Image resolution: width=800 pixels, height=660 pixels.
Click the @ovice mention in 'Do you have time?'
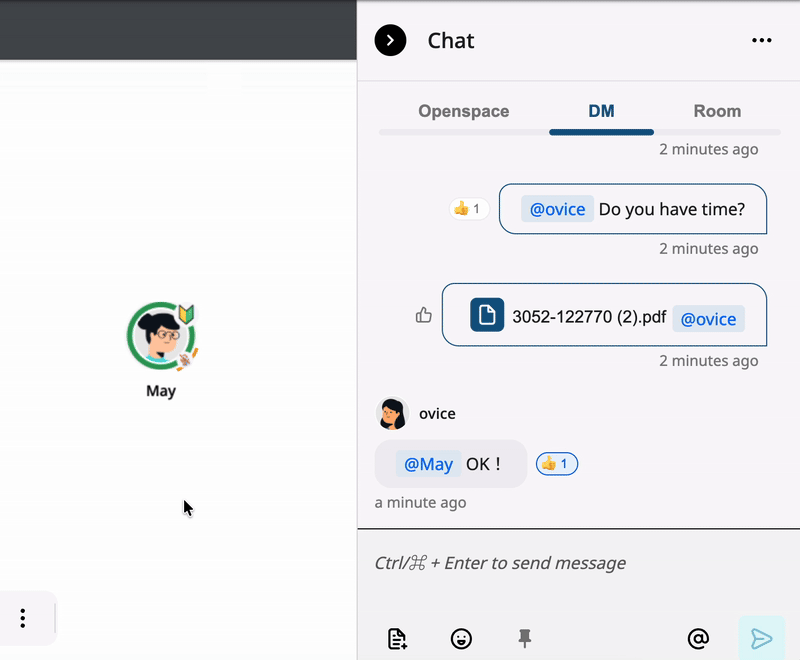[x=557, y=208]
